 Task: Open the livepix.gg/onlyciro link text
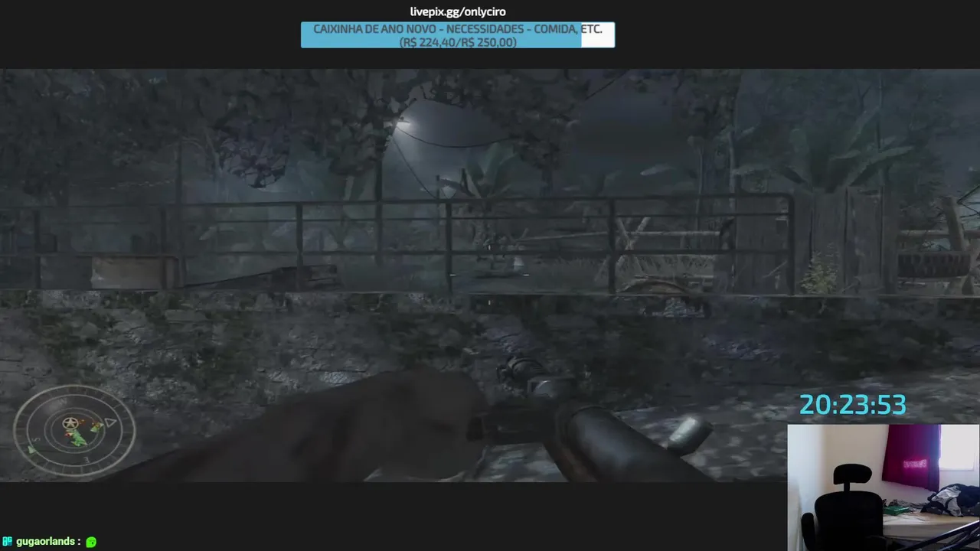click(x=458, y=11)
